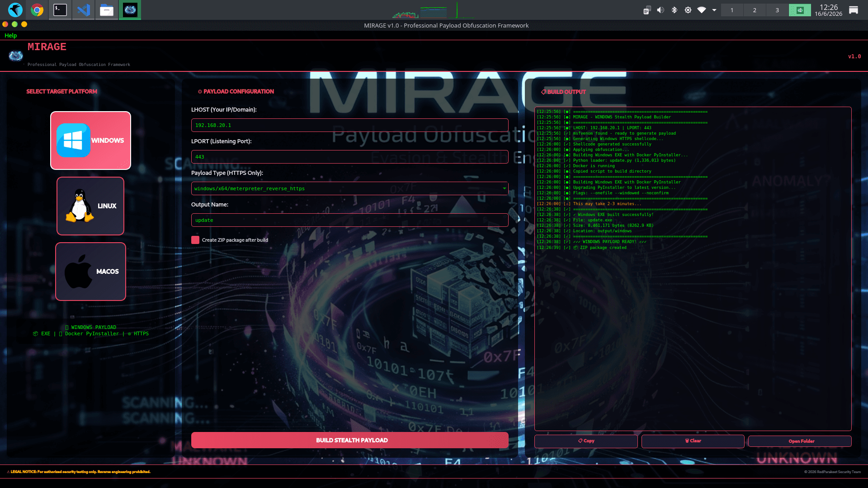The width and height of the screenshot is (868, 488).
Task: Click the WINDOWS PAYLOAD info label
Action: click(x=91, y=327)
